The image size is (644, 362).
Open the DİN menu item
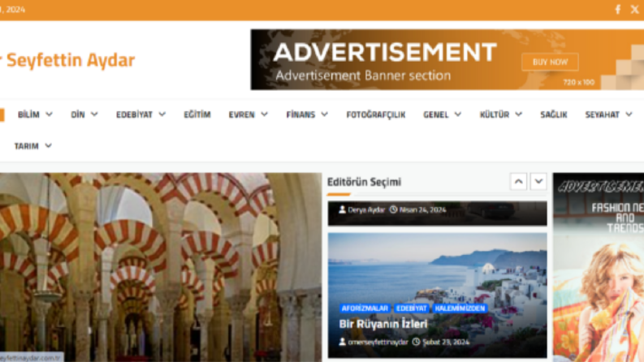coord(78,114)
